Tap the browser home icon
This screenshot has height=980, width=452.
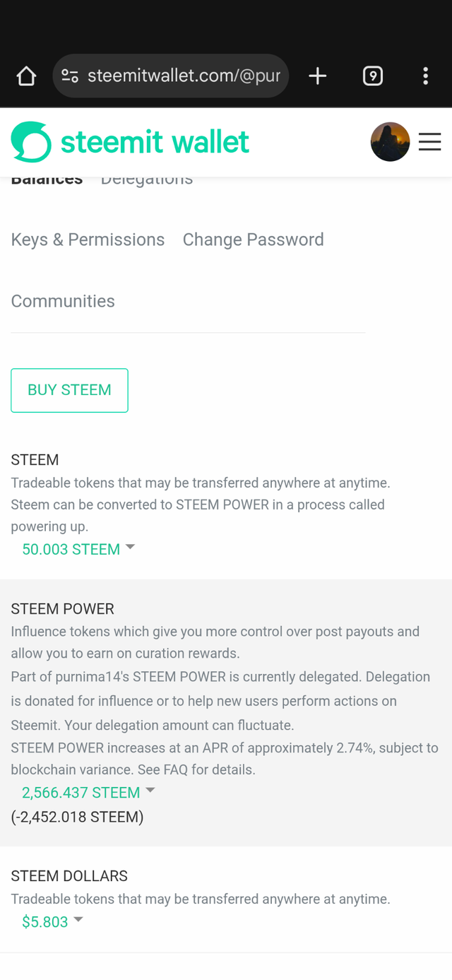(26, 76)
